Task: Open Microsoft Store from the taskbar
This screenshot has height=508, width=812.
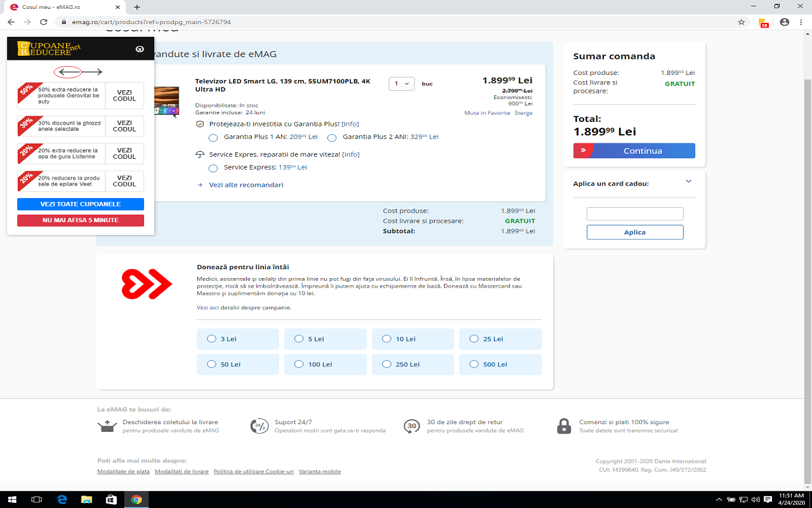Action: (112, 500)
